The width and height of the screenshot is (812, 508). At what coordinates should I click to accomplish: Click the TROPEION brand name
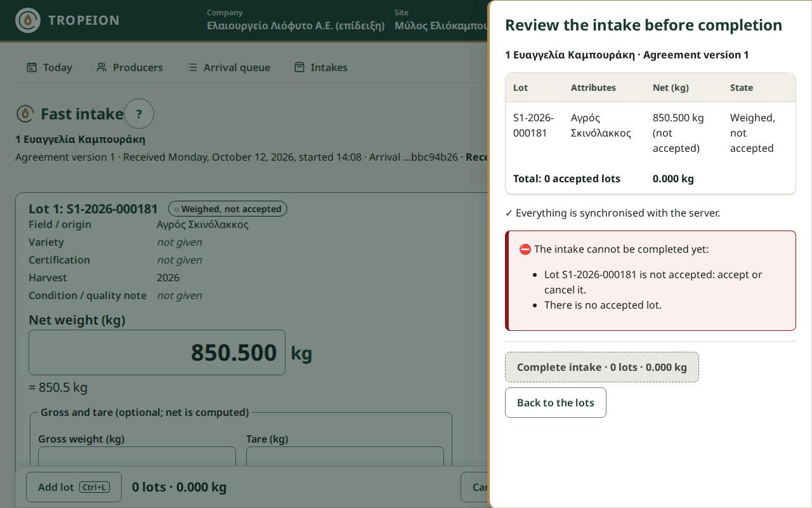[84, 20]
